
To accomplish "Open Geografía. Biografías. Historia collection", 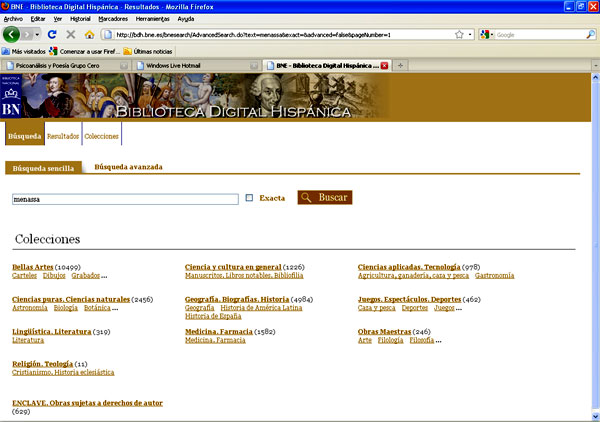I will (x=237, y=299).
